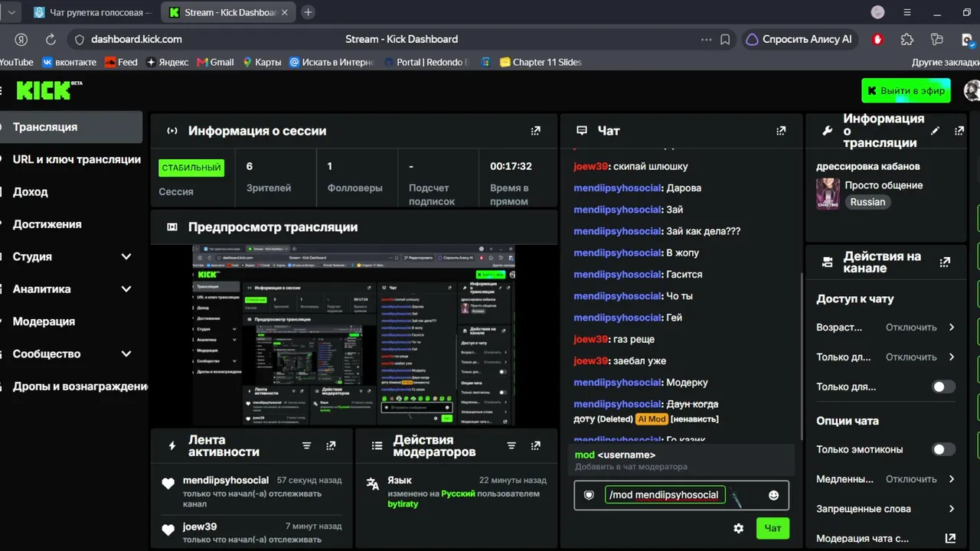Click the Russian language tag
This screenshot has height=551, width=980.
pos(867,202)
